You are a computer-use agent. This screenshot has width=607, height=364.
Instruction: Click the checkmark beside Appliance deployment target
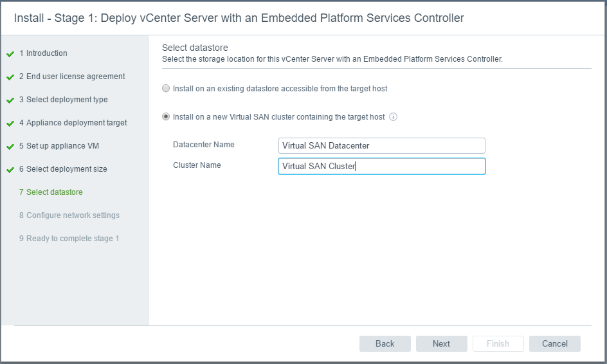10,123
